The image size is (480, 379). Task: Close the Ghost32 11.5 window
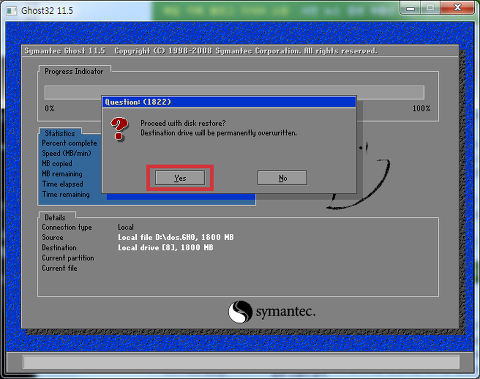[x=457, y=8]
